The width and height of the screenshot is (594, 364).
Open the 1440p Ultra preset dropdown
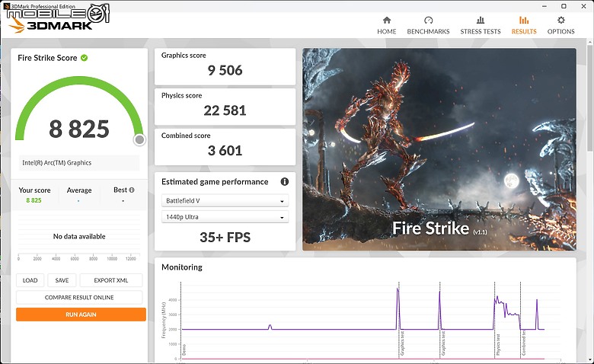click(225, 217)
